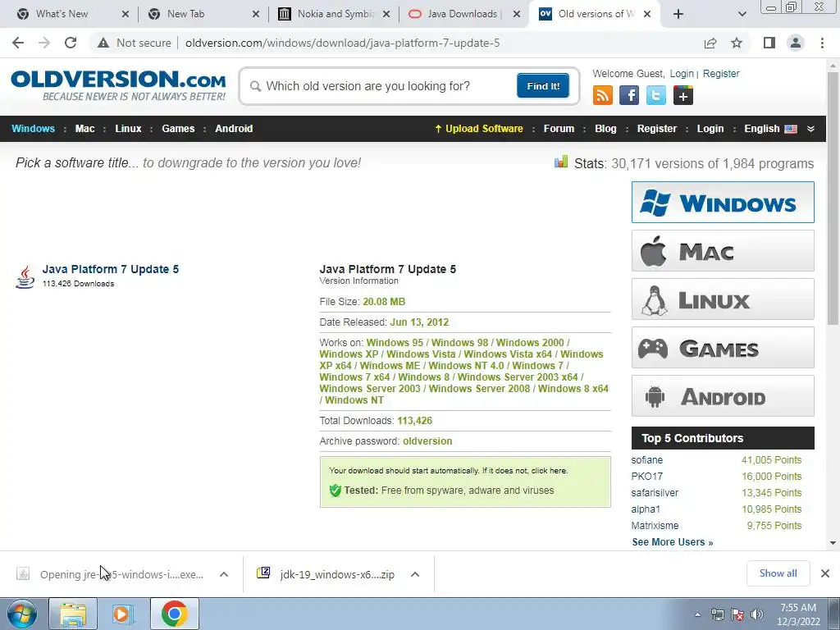This screenshot has height=630, width=840.
Task: Click the US flag language icon
Action: [x=791, y=129]
